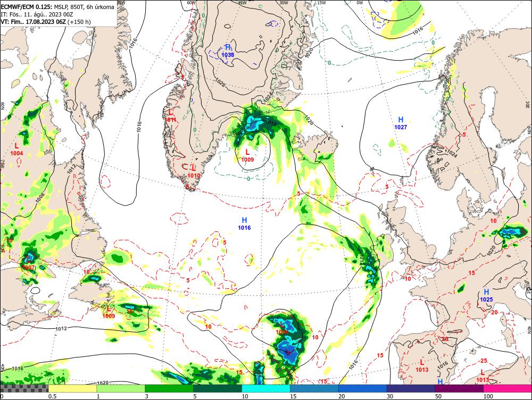Image resolution: width=532 pixels, height=400 pixels.
Task: Click the '1028' isobar label on Greenland
Action: point(220,82)
